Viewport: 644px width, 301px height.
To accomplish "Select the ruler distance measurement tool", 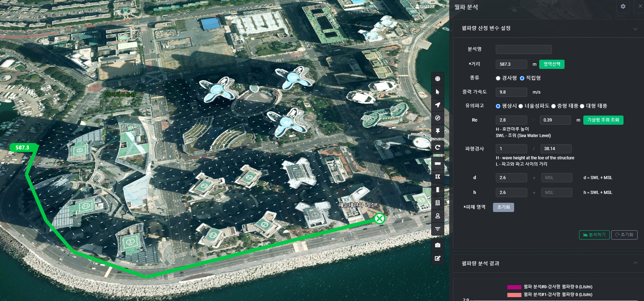I will [438, 164].
